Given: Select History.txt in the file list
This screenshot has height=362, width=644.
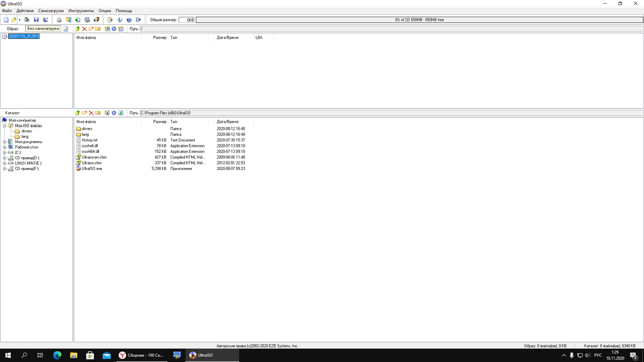Looking at the screenshot, I should [x=90, y=140].
